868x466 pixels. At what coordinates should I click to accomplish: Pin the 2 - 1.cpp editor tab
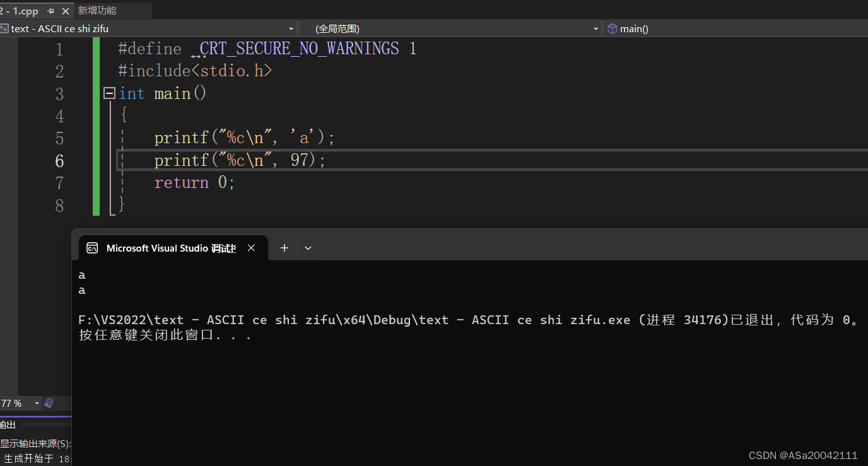(x=50, y=11)
